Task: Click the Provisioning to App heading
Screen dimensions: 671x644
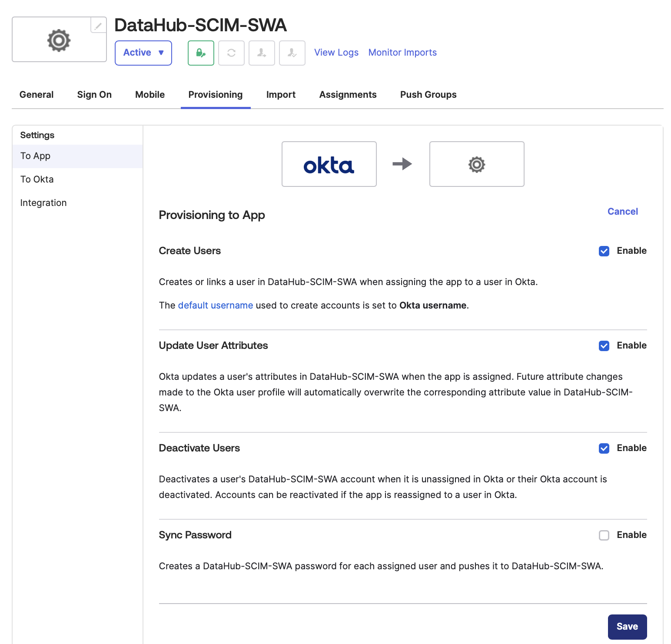Action: (x=212, y=215)
